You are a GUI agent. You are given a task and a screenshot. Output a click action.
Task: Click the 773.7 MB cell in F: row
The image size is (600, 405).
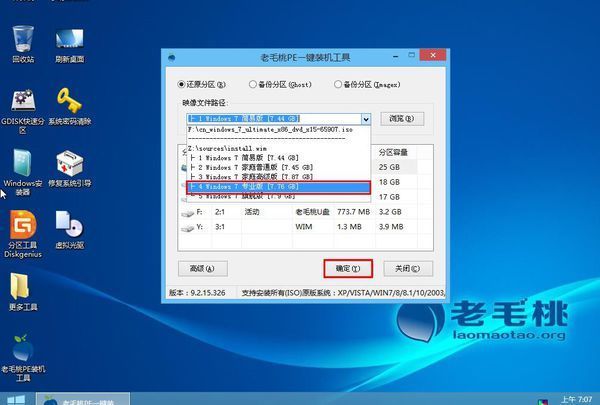pyautogui.click(x=353, y=212)
